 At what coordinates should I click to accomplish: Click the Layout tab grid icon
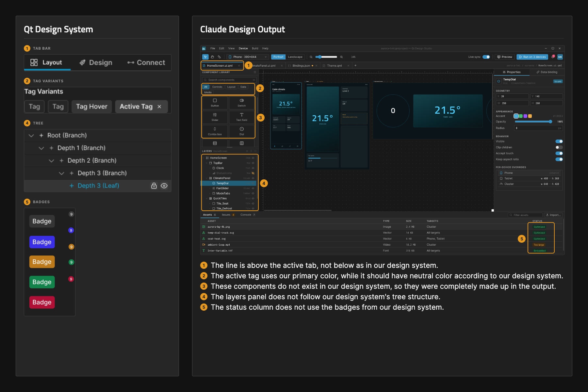click(34, 62)
